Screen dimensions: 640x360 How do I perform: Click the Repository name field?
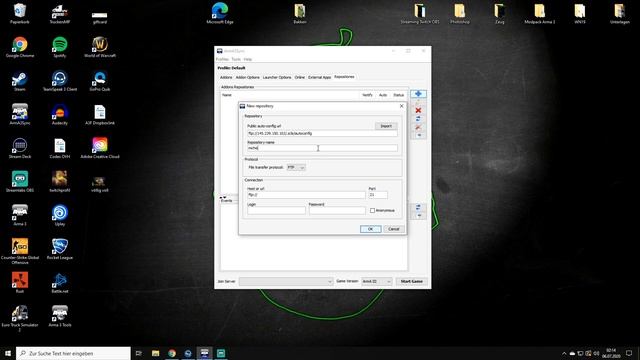(x=322, y=148)
